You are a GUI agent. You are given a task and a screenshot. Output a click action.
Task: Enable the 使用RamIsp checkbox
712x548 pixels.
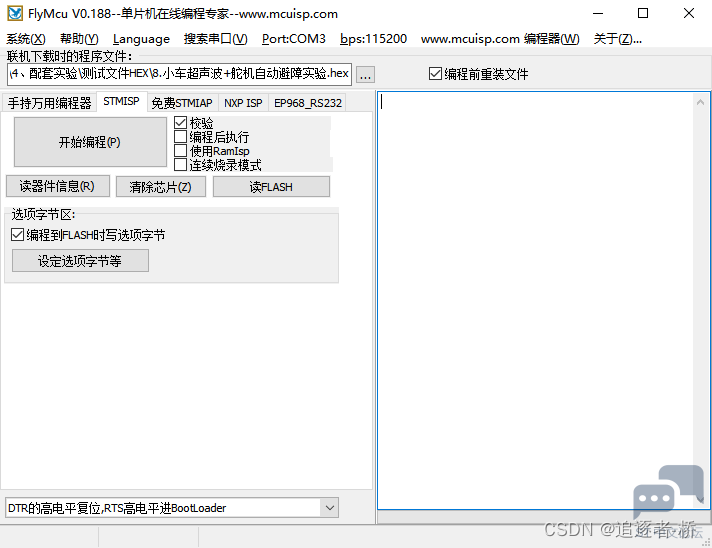pyautogui.click(x=180, y=151)
